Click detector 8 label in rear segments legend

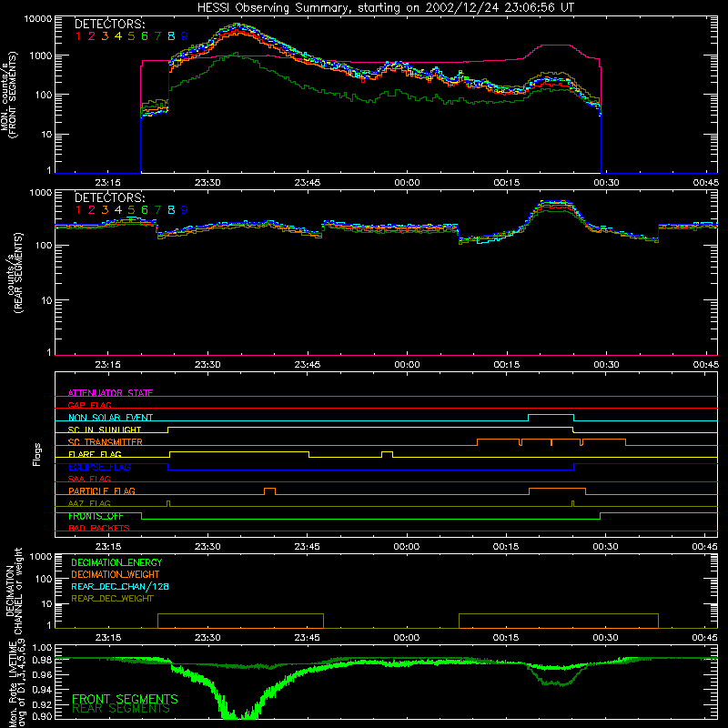(171, 210)
